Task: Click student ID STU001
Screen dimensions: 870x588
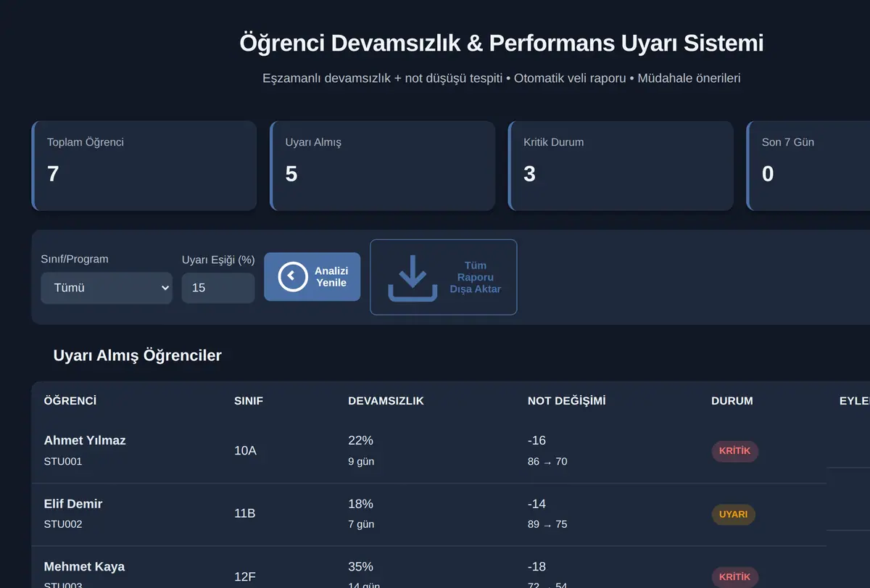Action: [63, 461]
